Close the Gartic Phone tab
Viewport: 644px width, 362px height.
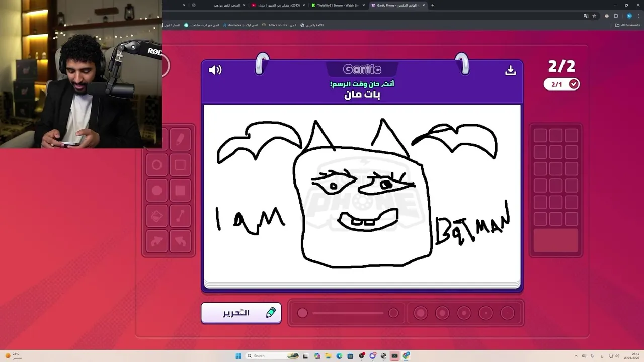tap(424, 5)
